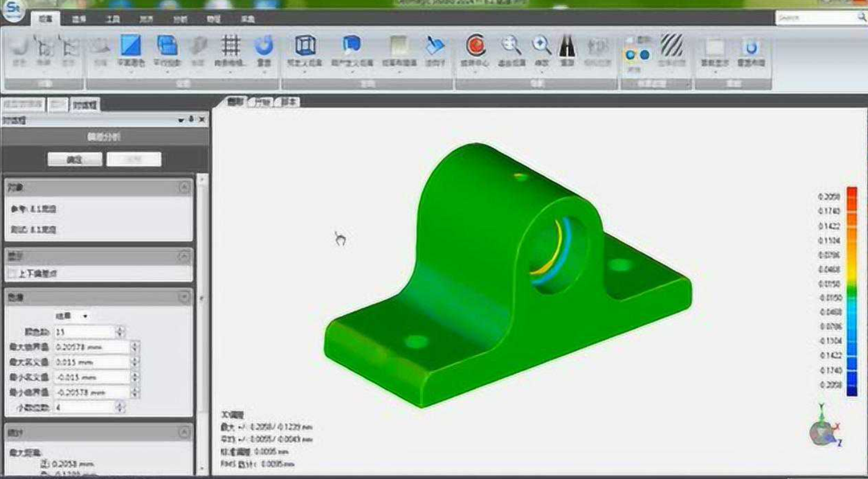Open dropdown arrow under red rotation center button
The image size is (868, 479).
pos(475,72)
